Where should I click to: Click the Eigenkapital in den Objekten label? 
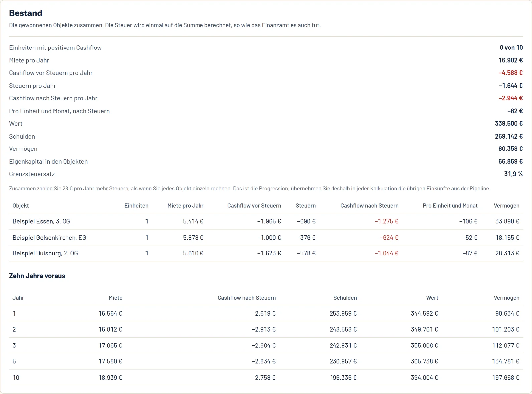49,162
